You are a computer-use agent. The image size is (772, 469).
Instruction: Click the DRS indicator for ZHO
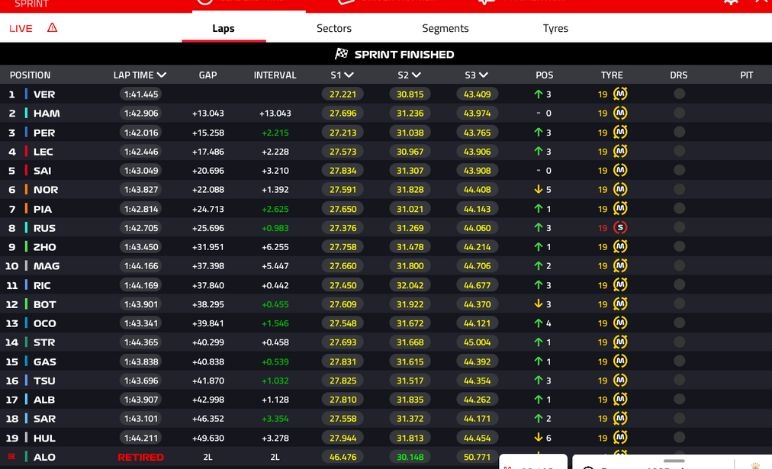(679, 247)
